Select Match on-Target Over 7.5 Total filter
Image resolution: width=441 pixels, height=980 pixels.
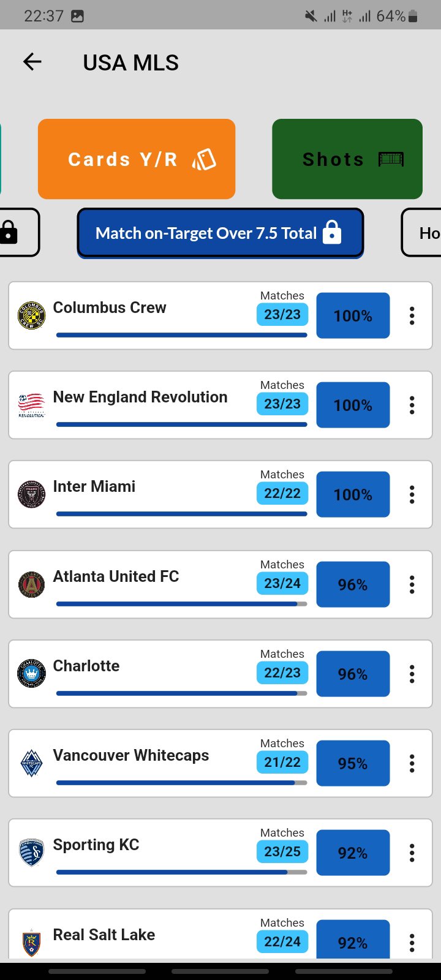click(221, 233)
